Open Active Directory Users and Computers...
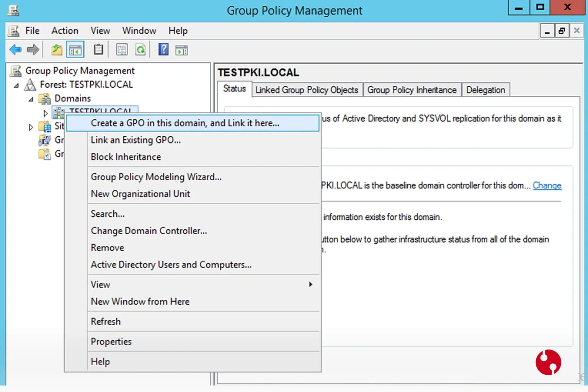This screenshot has width=588, height=392. tap(193, 265)
